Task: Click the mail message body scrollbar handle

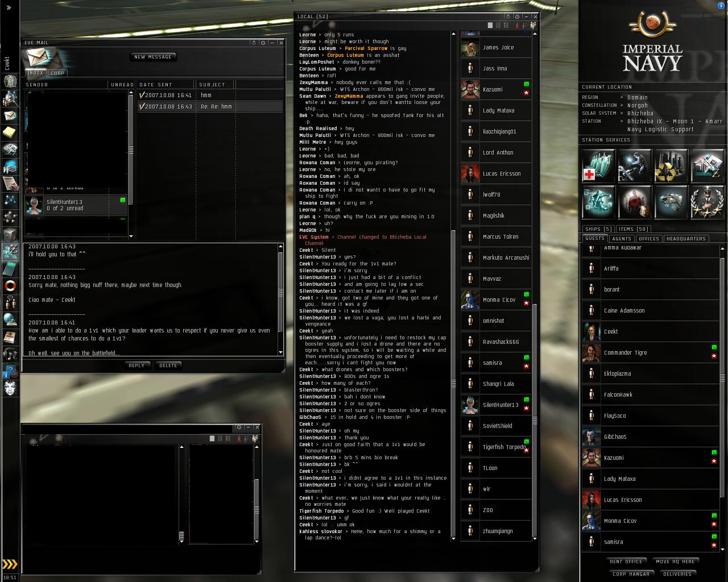Action: [280, 292]
